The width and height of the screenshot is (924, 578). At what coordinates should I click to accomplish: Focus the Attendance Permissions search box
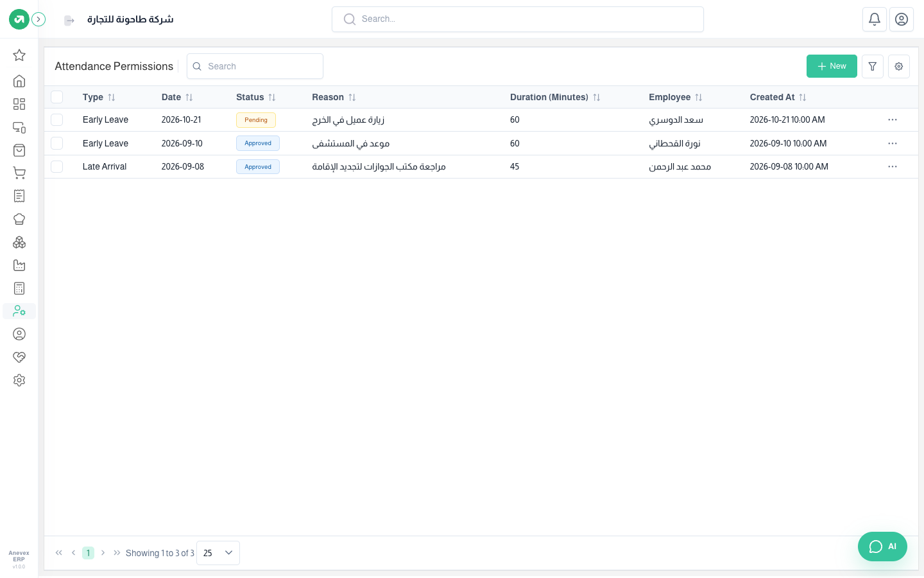tap(255, 66)
